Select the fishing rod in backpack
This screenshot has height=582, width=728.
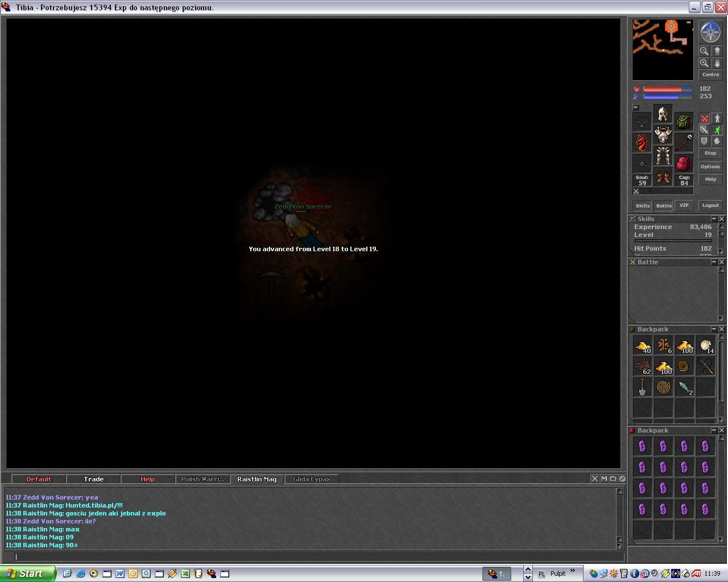(x=706, y=367)
